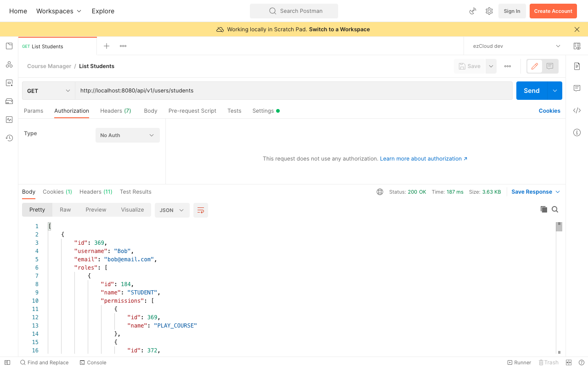Click the Switch to a Workspace link
Image resolution: width=588 pixels, height=368 pixels.
coord(339,29)
